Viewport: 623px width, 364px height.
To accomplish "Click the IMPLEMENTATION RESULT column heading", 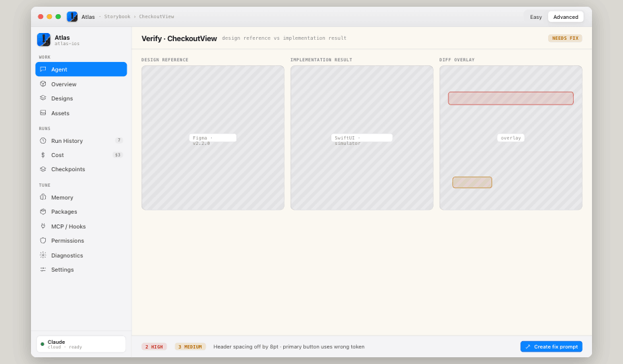I will pyautogui.click(x=321, y=59).
